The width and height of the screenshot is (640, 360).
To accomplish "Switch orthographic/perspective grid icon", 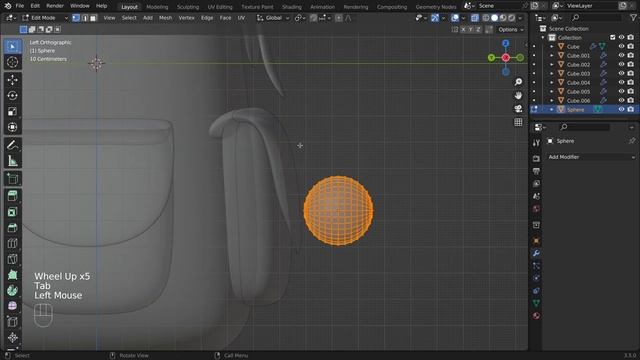I will click(518, 122).
